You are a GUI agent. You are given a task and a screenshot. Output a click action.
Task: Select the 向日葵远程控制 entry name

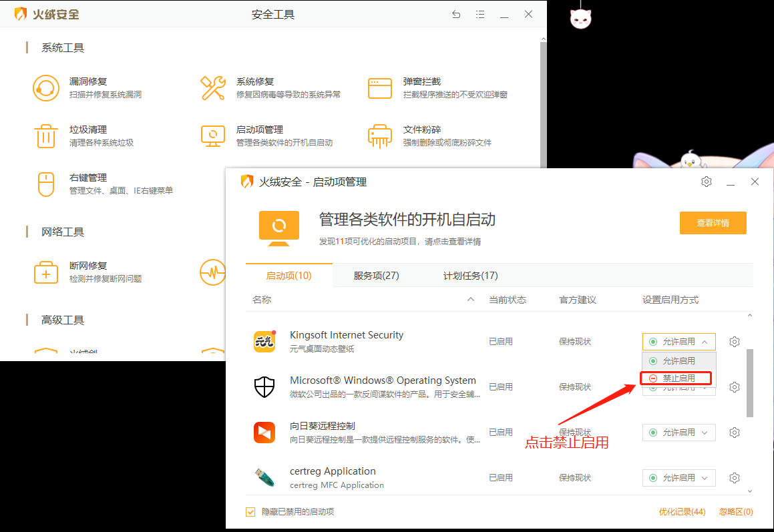(x=323, y=425)
